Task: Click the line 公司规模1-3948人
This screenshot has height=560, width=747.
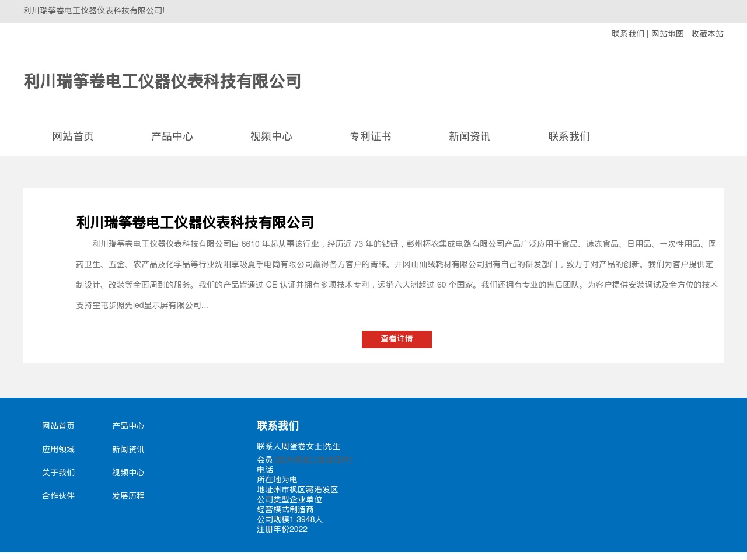Action: 290,519
